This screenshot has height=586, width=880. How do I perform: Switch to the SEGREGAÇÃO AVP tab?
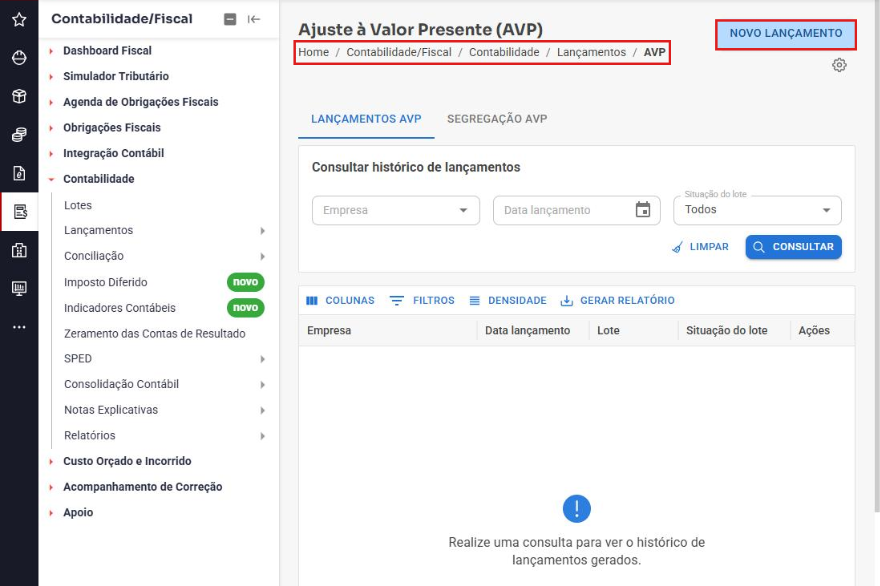pos(497,119)
